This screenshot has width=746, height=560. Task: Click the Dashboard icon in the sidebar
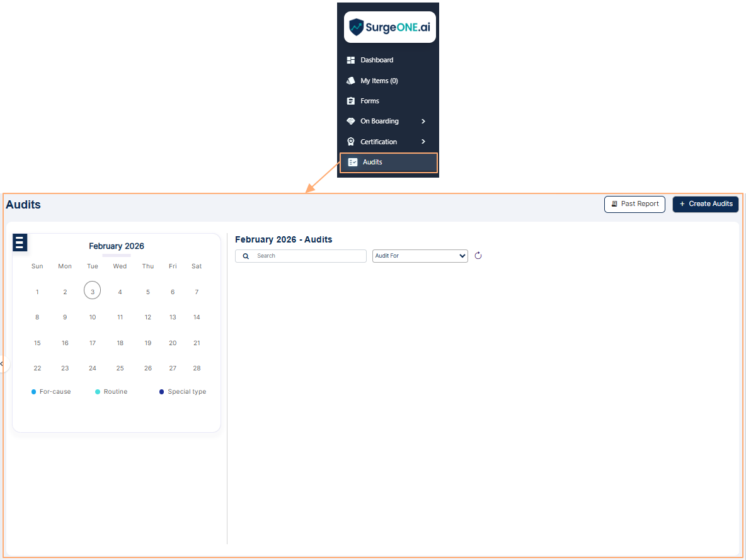coord(351,60)
